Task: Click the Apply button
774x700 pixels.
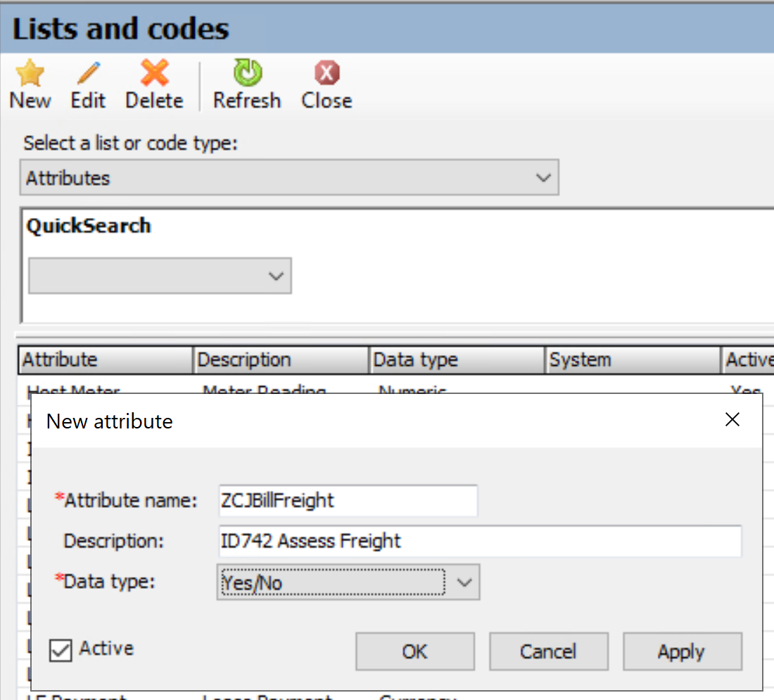Action: [x=683, y=651]
